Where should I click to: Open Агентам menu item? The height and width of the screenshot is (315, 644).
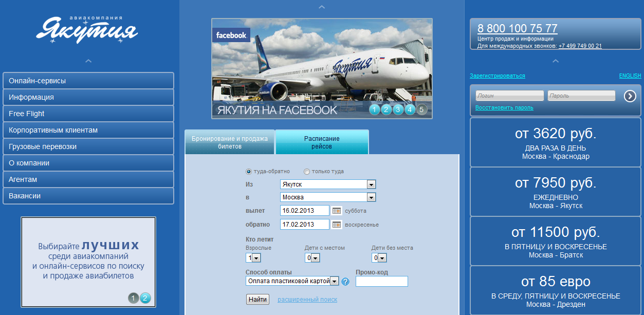88,179
